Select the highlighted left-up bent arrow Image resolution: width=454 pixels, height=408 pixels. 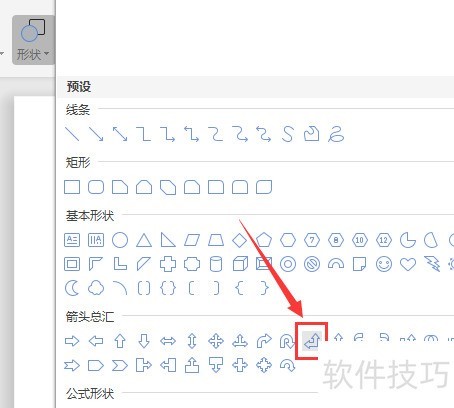point(312,341)
